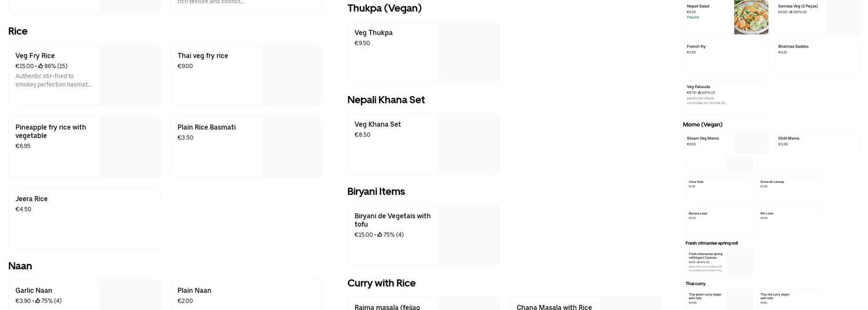868x310 pixels.
Task: Click thumbs-up icon on Veg Pakauda
Action: (x=700, y=92)
